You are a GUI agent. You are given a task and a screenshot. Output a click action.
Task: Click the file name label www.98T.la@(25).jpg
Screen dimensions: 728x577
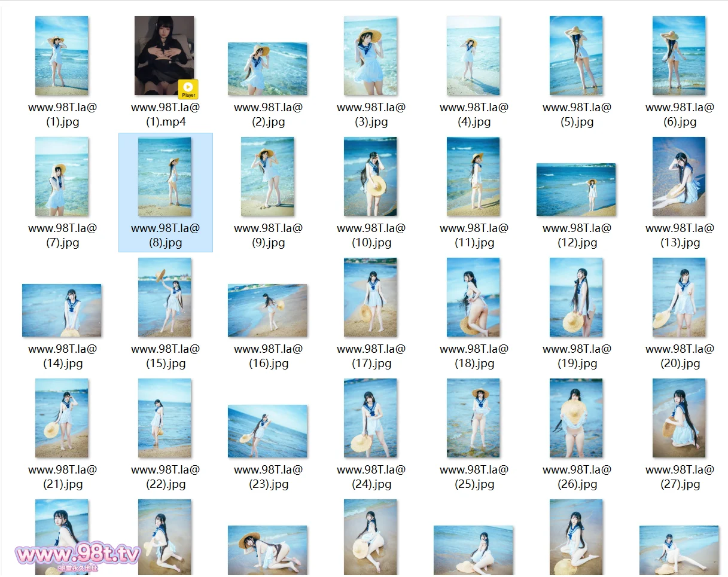474,477
